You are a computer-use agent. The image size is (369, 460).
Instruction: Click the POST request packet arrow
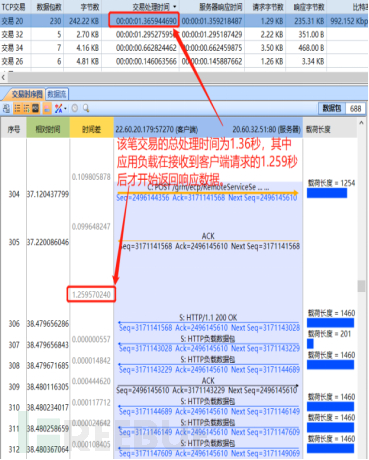click(207, 193)
